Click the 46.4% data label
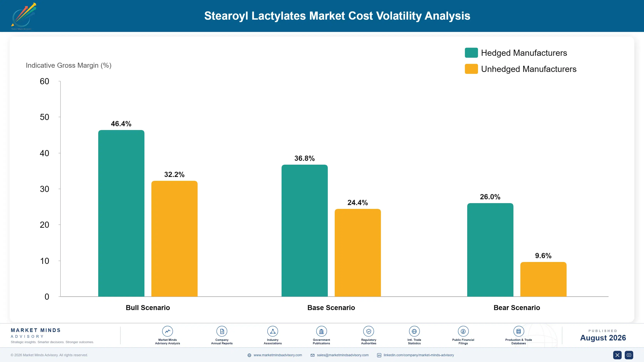This screenshot has height=362, width=644. pos(121,123)
